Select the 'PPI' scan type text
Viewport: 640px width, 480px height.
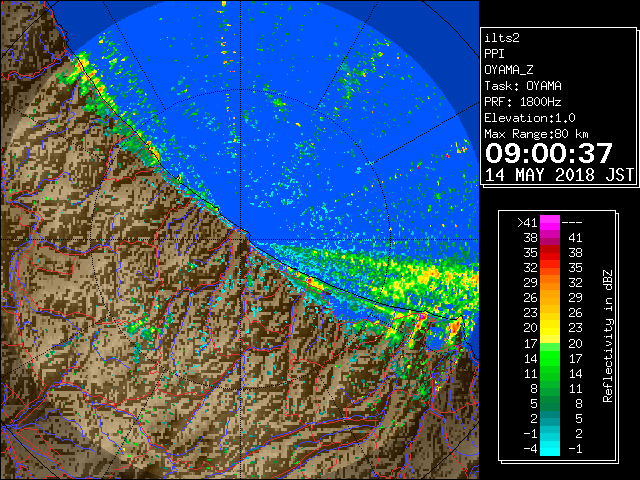494,54
